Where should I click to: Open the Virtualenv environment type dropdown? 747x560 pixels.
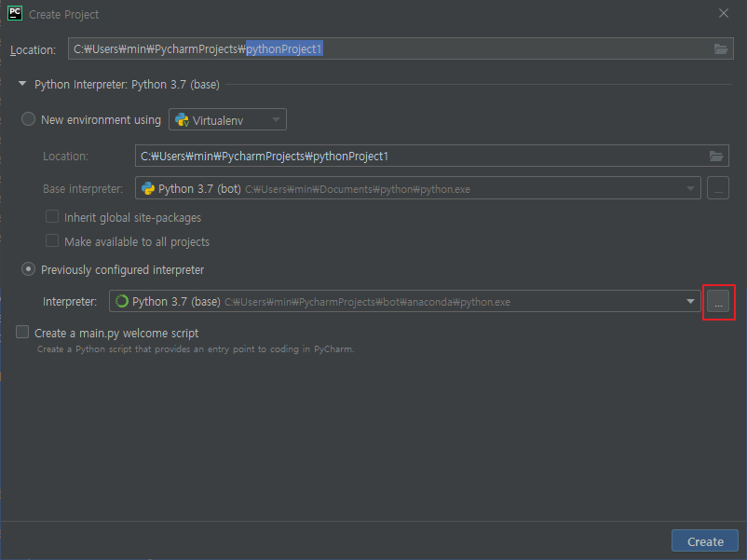coord(227,119)
